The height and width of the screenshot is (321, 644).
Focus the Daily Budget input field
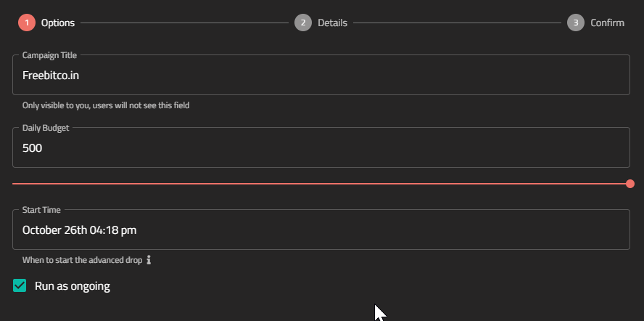click(321, 147)
